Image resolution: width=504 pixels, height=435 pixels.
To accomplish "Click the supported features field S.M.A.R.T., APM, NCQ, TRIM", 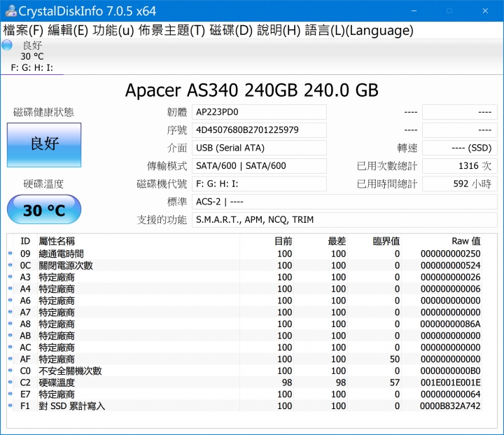I will point(344,220).
